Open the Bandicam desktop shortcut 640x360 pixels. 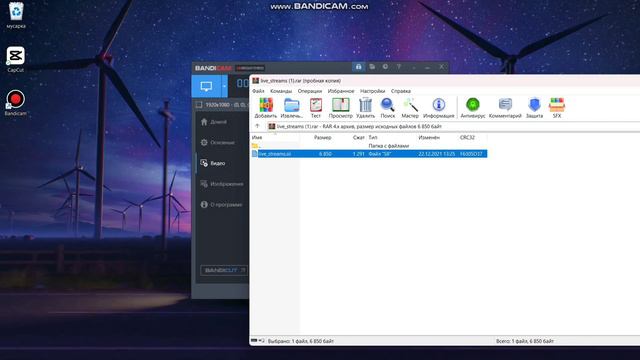pos(16,99)
